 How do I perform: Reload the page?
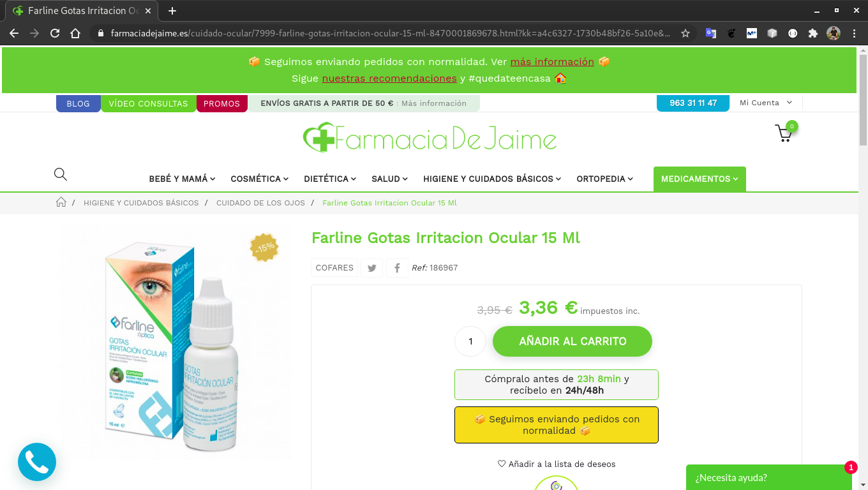55,33
